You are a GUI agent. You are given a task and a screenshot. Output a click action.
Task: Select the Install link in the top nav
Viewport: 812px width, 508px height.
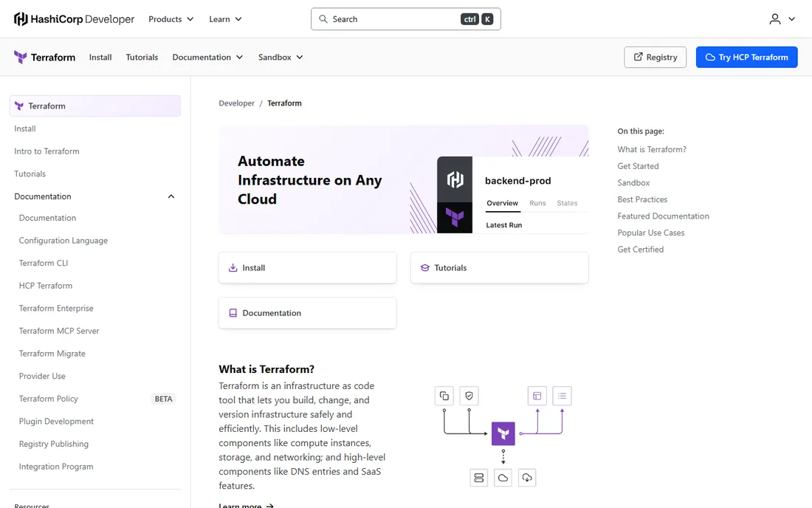(100, 57)
